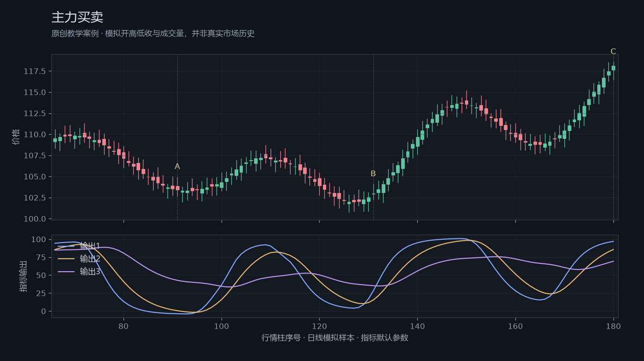Click indicator tick label 75
Viewport: 644px width, 361px height.
click(x=41, y=257)
